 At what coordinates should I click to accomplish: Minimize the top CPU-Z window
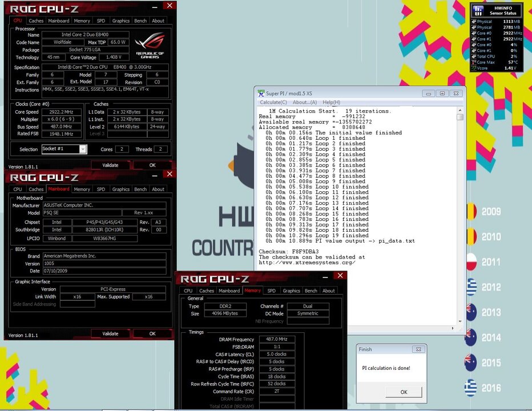pos(155,7)
